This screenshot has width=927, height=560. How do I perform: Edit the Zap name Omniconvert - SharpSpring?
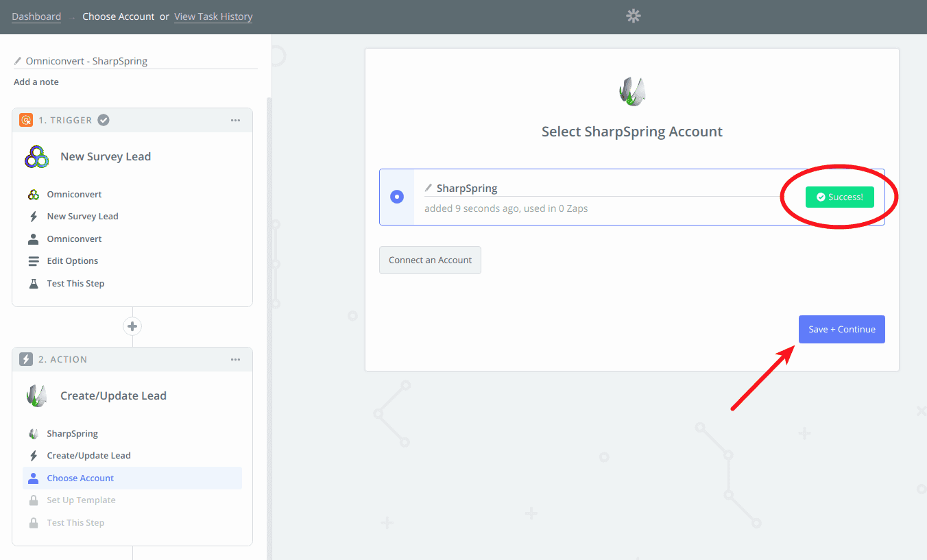[86, 60]
